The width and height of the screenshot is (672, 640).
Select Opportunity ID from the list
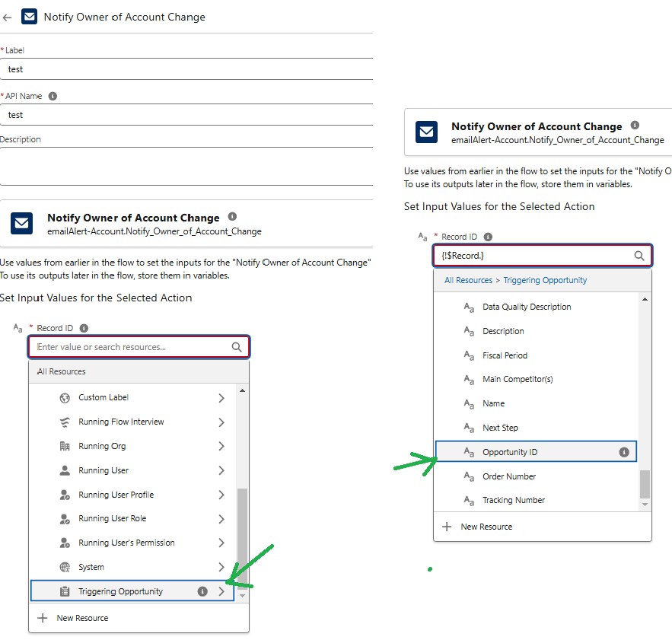tap(536, 451)
